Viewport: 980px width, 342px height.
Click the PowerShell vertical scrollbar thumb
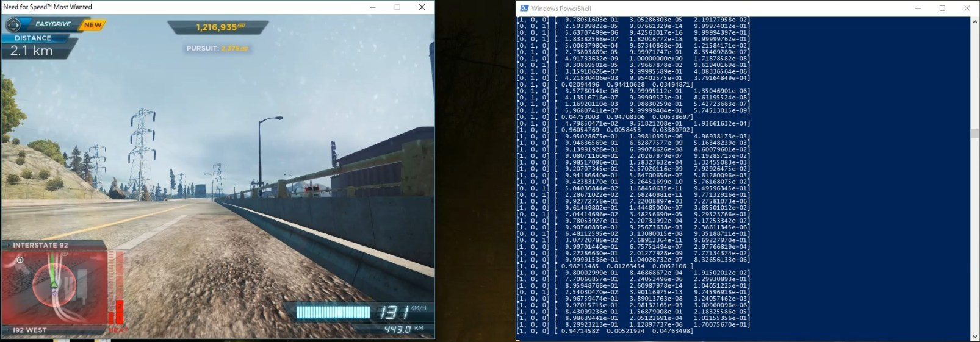pos(975,134)
